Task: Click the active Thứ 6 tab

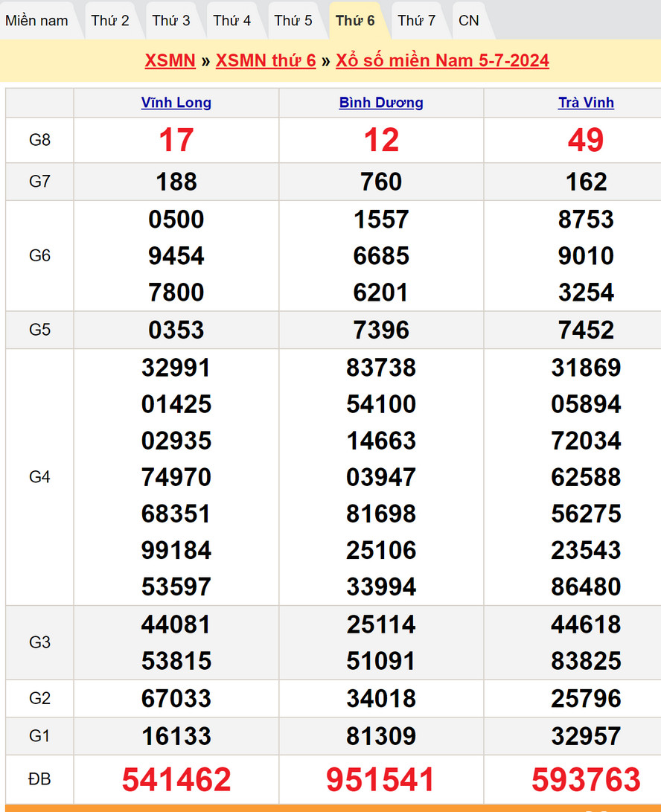Action: point(355,21)
